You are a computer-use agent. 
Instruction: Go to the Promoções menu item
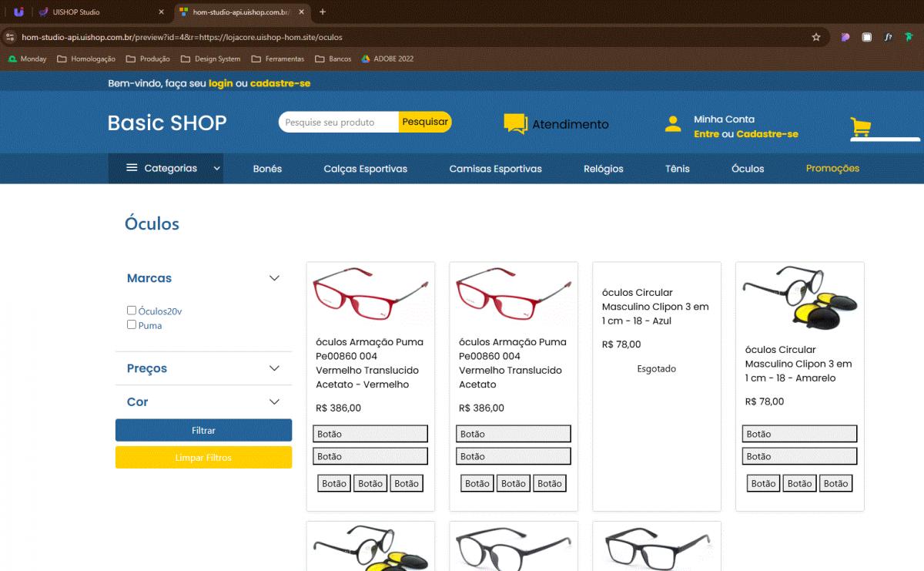[832, 169]
